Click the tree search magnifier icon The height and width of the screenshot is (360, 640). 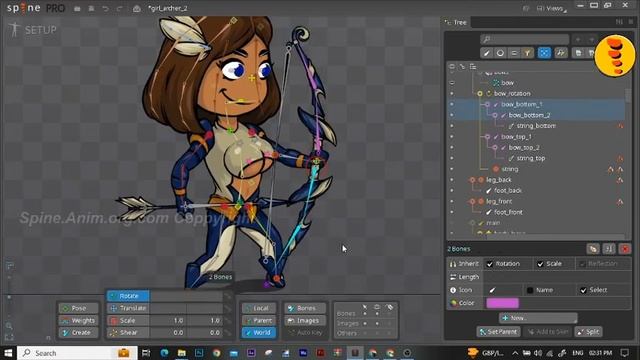pyautogui.click(x=486, y=39)
